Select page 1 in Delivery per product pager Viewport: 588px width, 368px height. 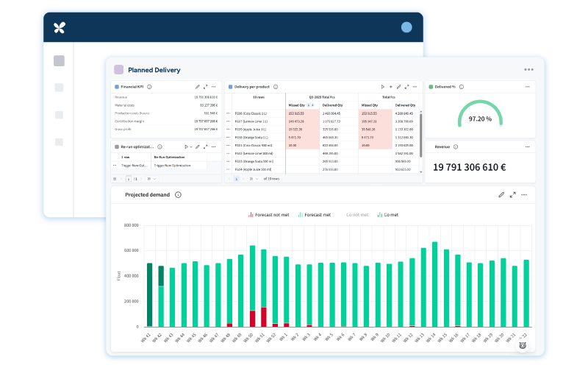pyautogui.click(x=236, y=179)
